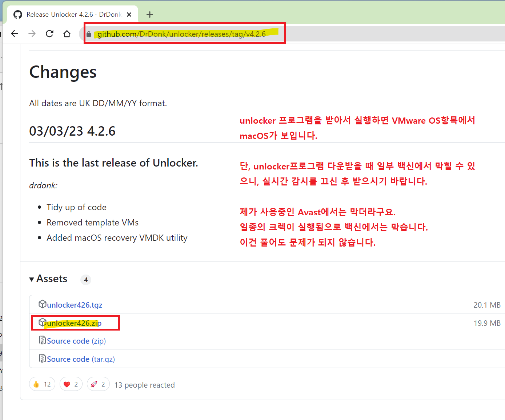Click 'All dates are UK DD/MM/YY format.'
Viewport: 505px width, 420px height.
98,103
